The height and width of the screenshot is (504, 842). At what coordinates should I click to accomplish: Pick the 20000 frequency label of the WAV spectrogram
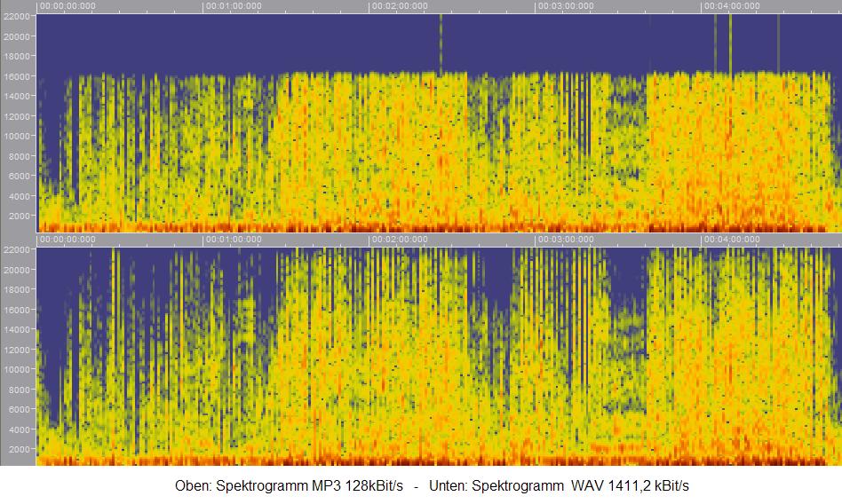coord(17,270)
